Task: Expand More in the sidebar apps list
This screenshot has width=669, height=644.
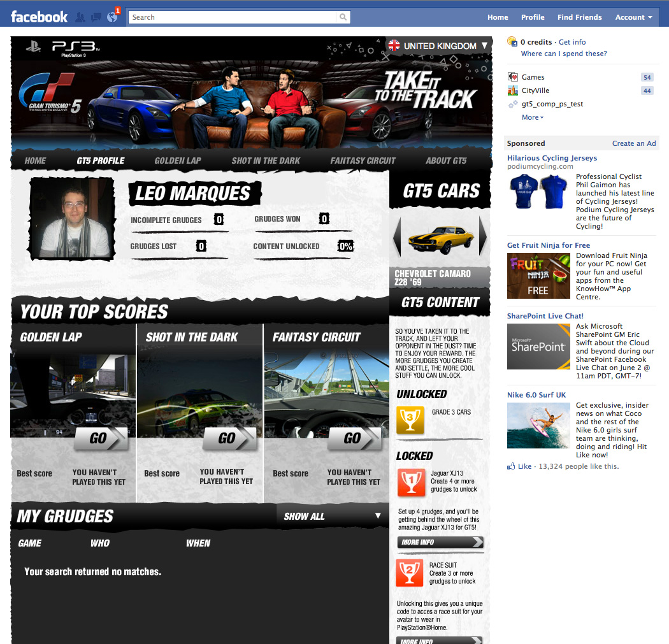Action: (533, 117)
